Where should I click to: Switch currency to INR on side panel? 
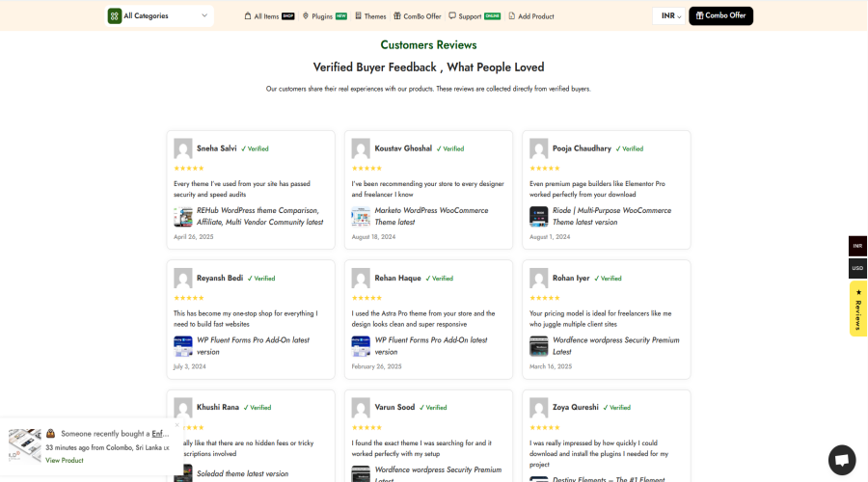point(857,246)
